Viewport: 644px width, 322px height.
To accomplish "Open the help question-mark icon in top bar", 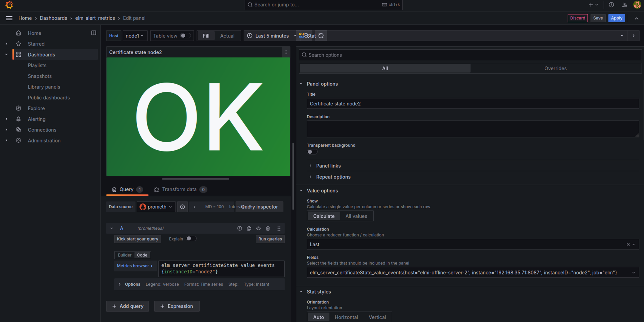I will click(x=611, y=5).
